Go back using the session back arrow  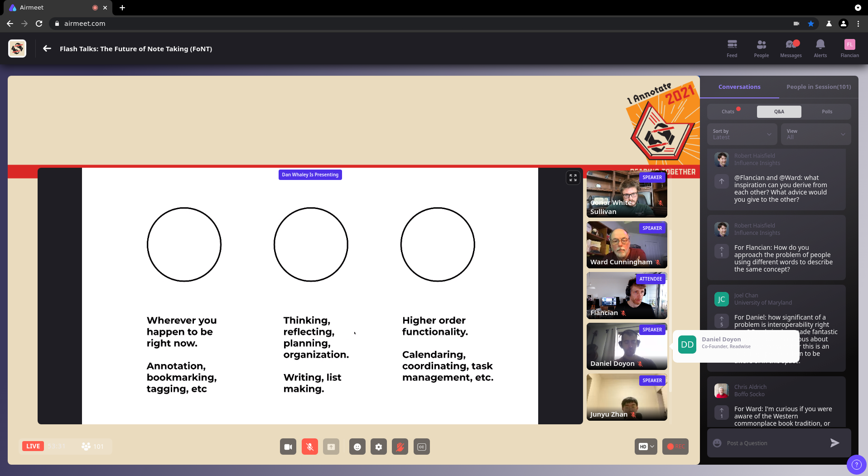pos(47,49)
